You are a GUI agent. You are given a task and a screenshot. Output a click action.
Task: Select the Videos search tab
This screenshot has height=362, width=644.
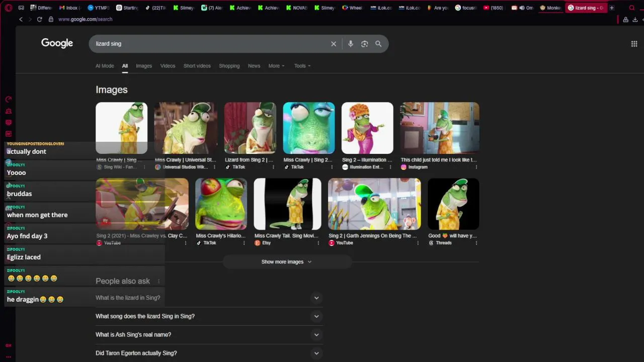click(x=168, y=66)
